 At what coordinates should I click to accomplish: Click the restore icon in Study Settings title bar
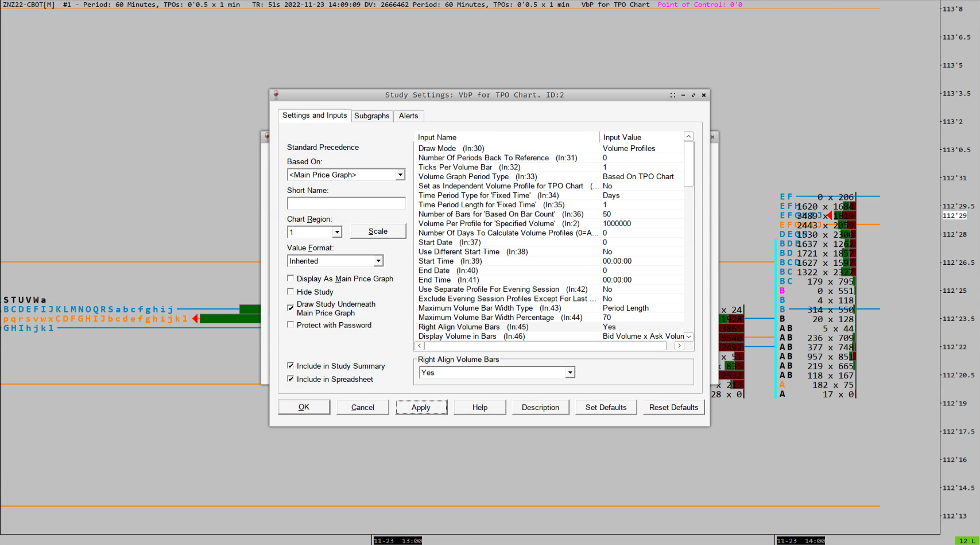[x=694, y=95]
